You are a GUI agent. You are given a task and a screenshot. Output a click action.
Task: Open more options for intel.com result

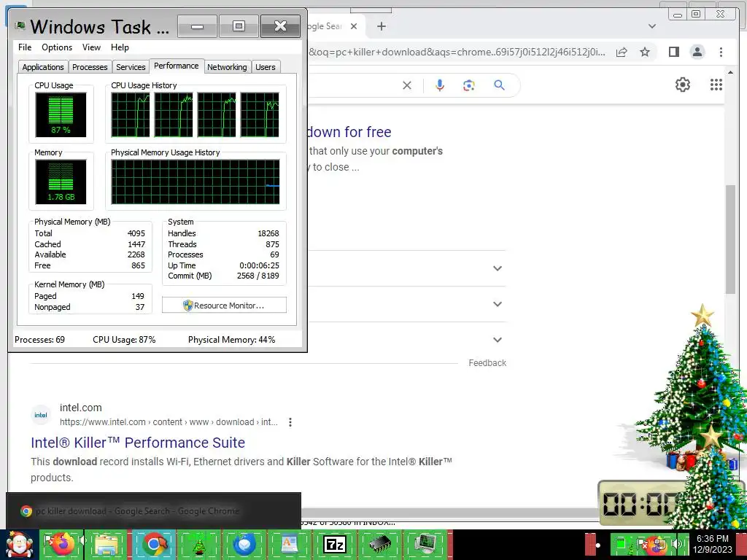[290, 422]
